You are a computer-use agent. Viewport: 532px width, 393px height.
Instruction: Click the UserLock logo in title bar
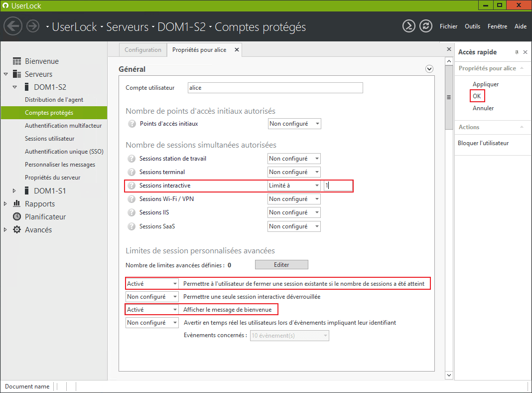point(5,5)
